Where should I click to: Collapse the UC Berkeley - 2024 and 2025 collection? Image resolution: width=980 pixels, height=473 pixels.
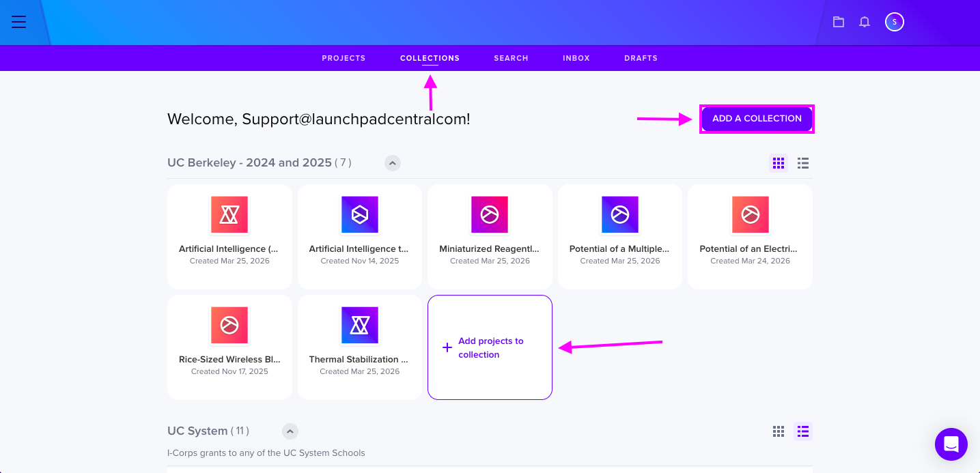click(x=393, y=163)
